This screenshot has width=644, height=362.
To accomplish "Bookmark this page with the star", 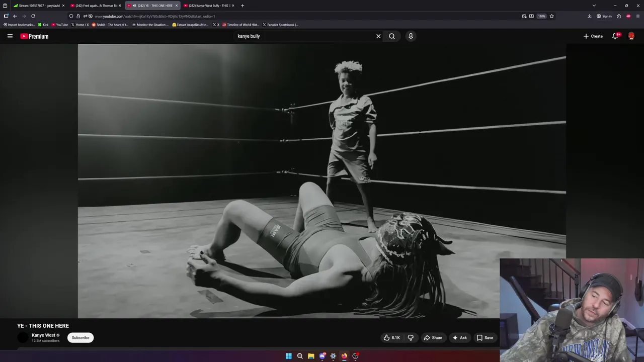I will [552, 16].
